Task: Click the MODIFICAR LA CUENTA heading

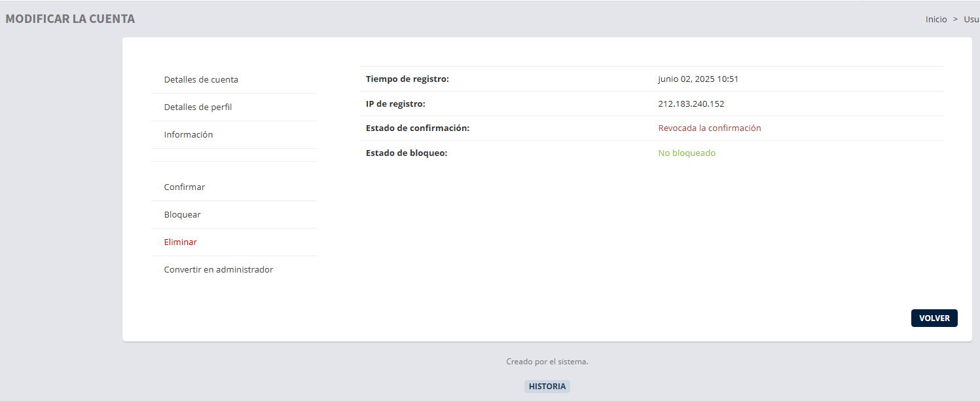Action: 70,19
